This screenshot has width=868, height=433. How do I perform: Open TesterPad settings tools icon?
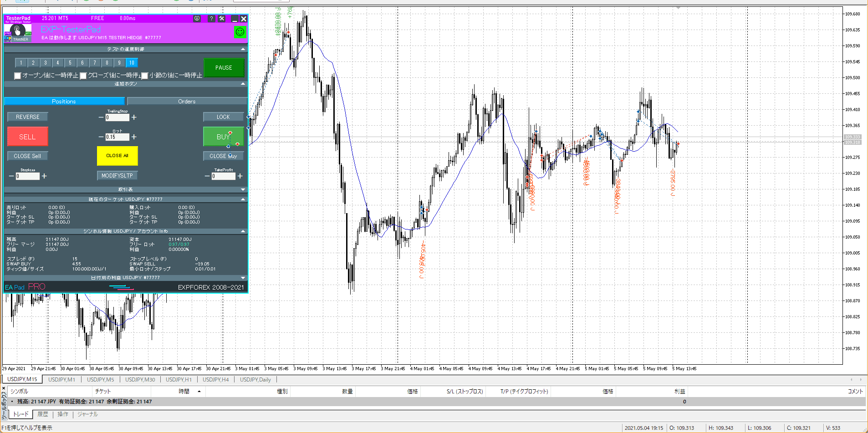coord(222,19)
